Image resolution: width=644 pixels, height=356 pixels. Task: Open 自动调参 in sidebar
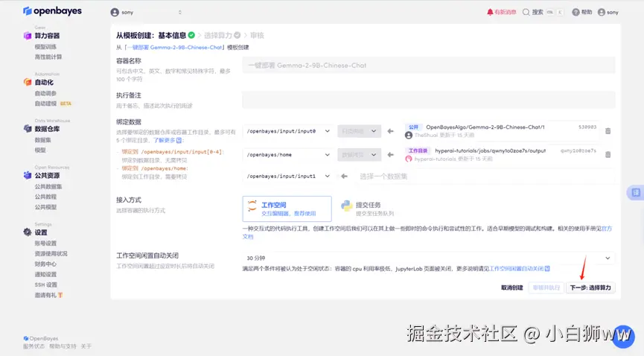pyautogui.click(x=45, y=93)
